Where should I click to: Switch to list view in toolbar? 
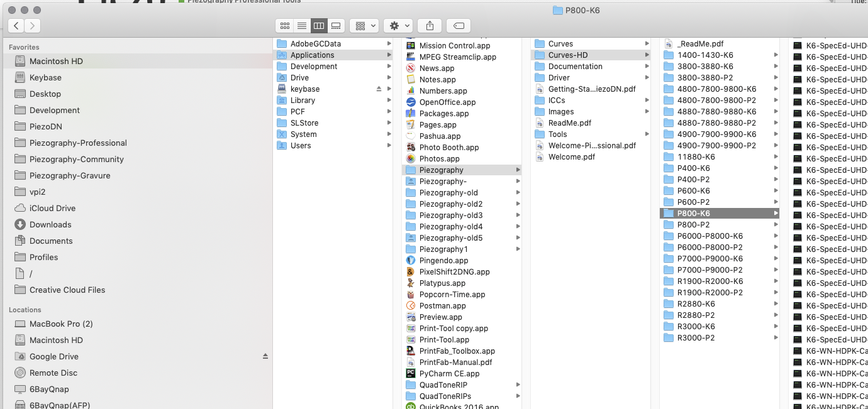click(x=302, y=26)
